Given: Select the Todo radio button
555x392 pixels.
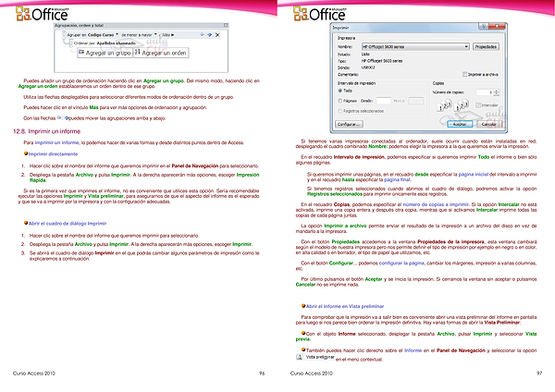Looking at the screenshot, I should click(x=339, y=91).
